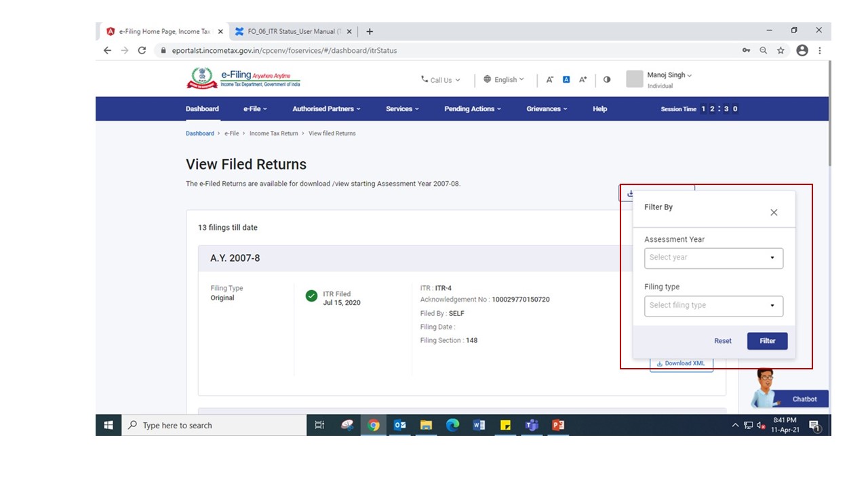Click the Download XML button
The image size is (868, 488).
(x=681, y=363)
